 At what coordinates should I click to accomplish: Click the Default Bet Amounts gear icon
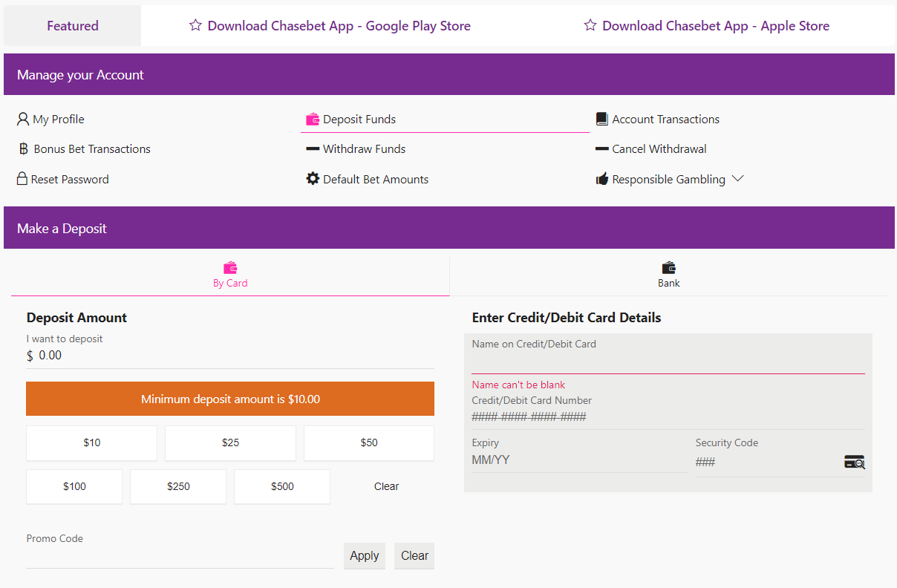313,178
